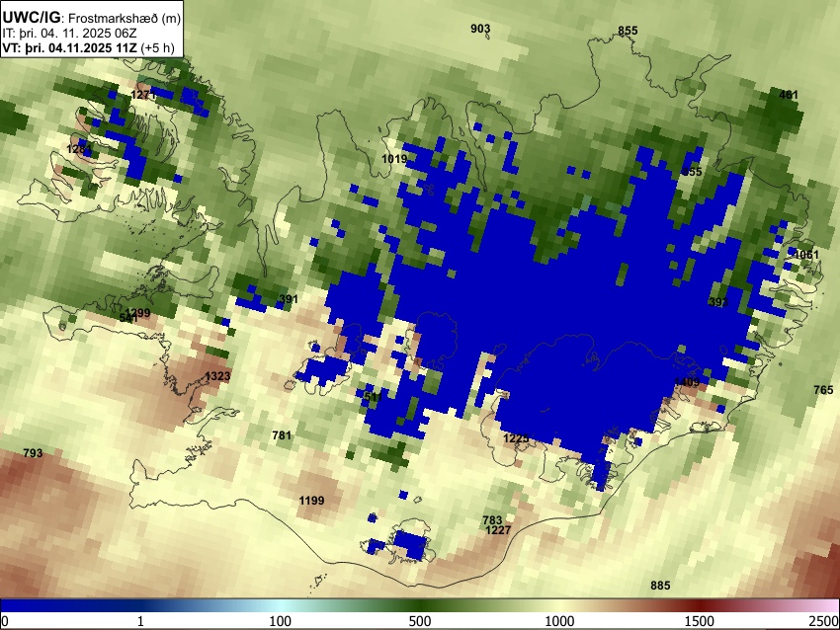The width and height of the screenshot is (840, 630).
Task: Click the map value 1271
Action: tap(143, 95)
